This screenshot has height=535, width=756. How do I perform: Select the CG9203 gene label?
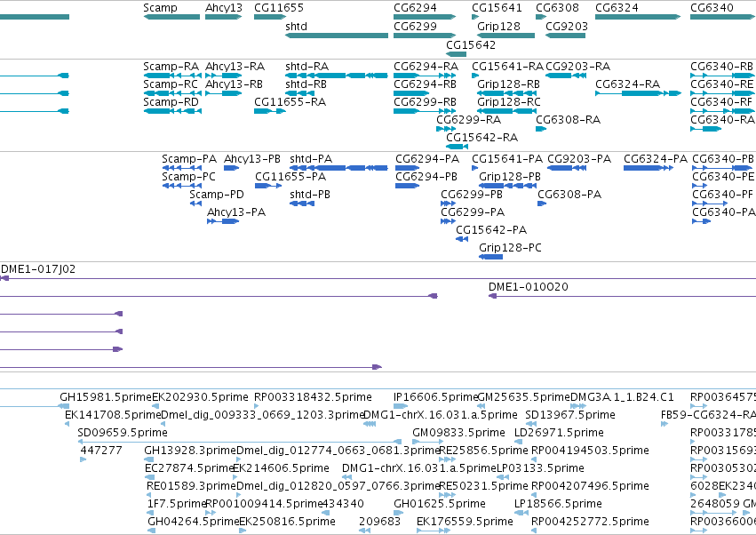click(x=567, y=26)
